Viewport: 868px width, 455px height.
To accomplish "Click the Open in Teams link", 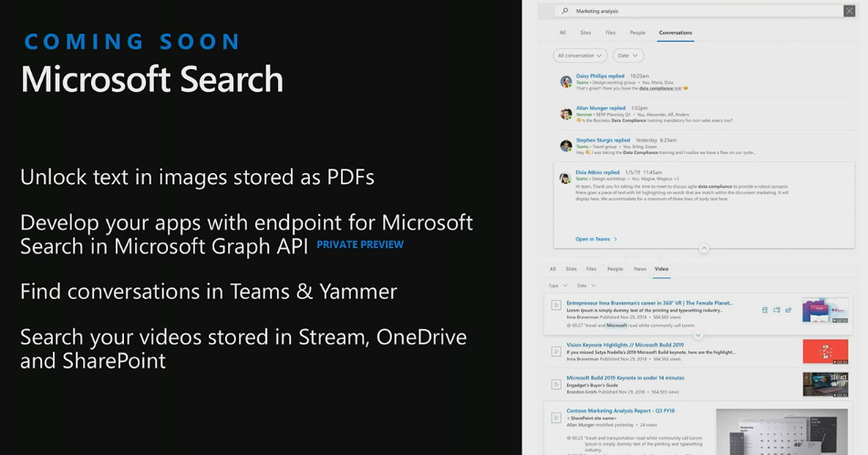I will (595, 239).
